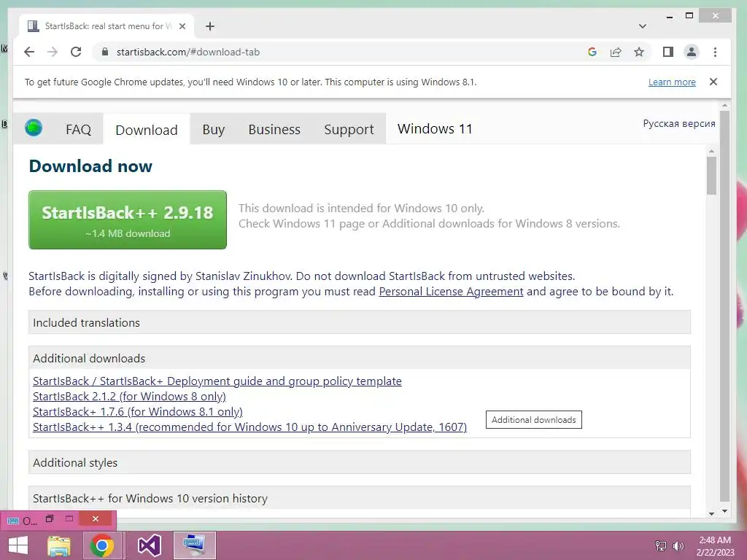Restore the small on-screen keyboard window
747x560 pixels.
pyautogui.click(x=50, y=519)
